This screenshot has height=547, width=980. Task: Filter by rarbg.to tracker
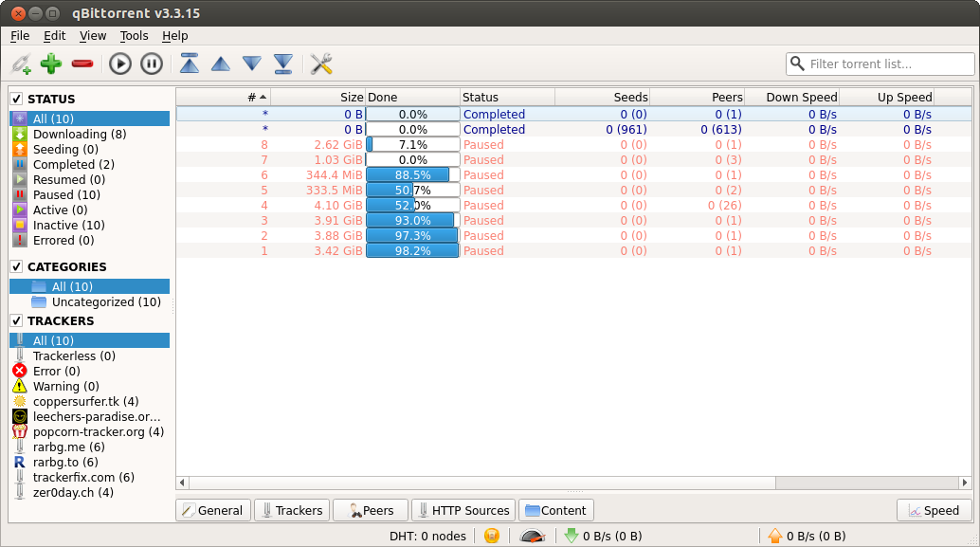pos(89,462)
